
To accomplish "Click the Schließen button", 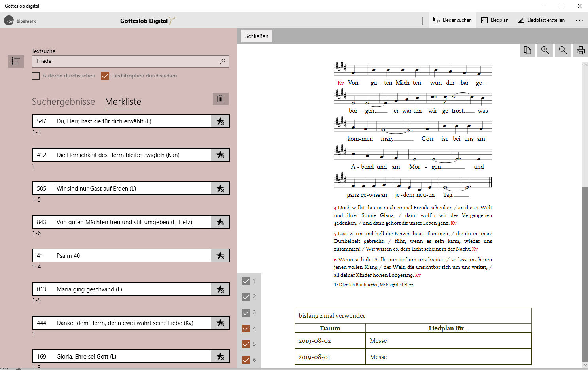I will click(257, 36).
